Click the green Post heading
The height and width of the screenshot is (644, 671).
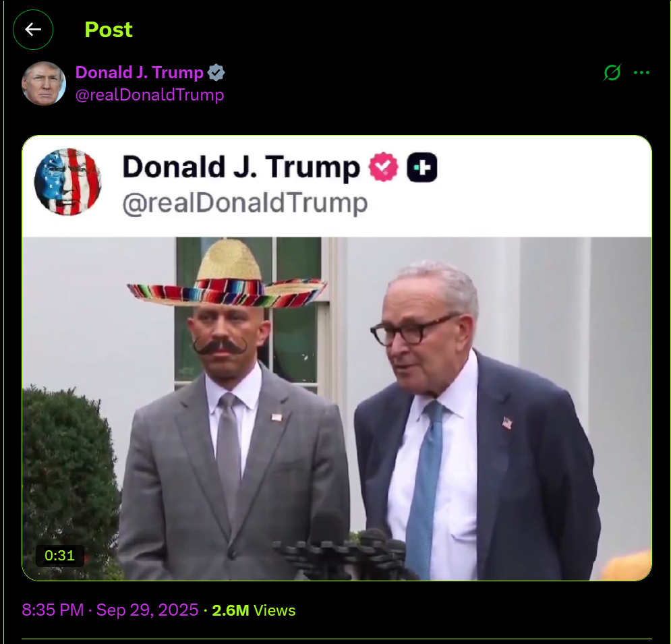pos(109,30)
